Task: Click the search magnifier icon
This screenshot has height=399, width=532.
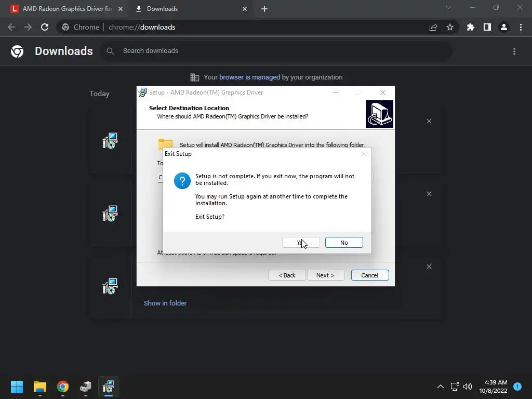Action: click(x=110, y=51)
